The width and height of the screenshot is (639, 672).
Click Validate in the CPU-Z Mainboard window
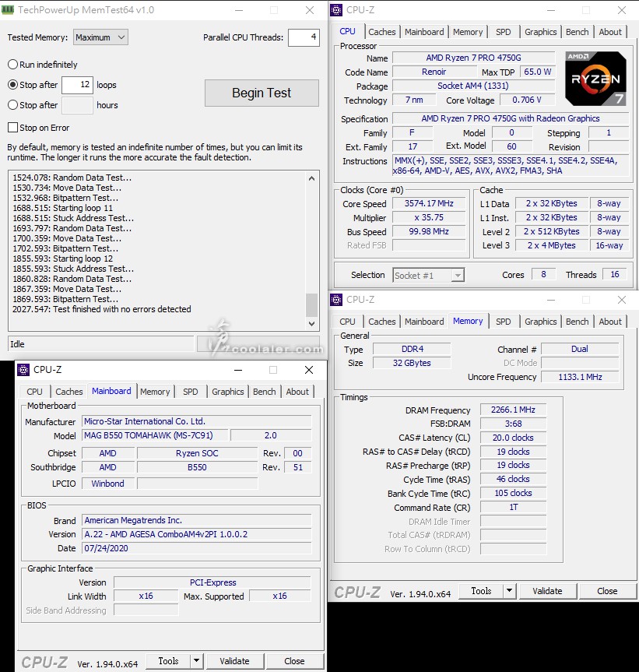(235, 661)
